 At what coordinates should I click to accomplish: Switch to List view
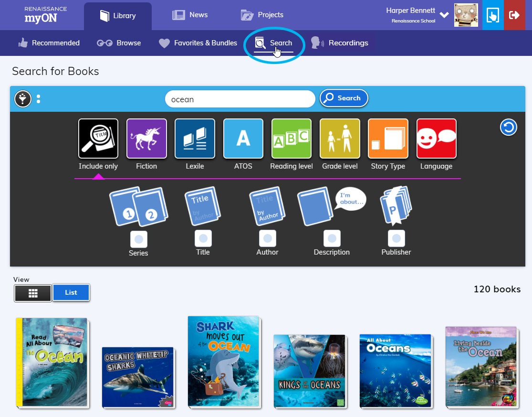coord(71,292)
